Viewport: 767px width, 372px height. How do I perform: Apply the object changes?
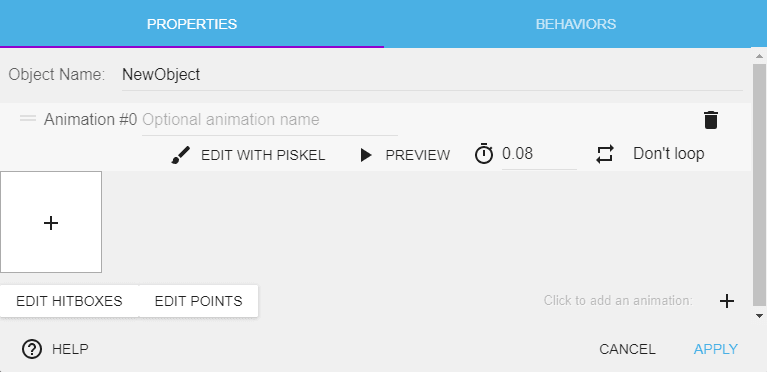coord(716,349)
